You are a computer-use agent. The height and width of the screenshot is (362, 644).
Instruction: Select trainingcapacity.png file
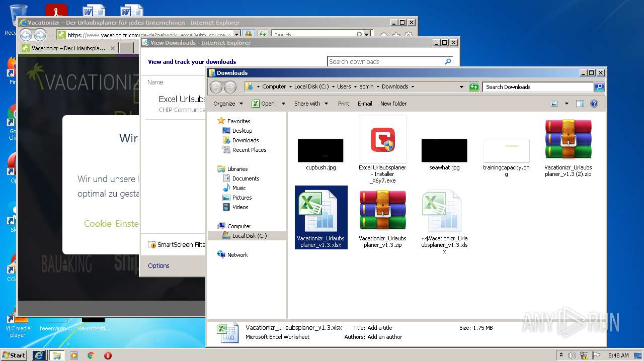(506, 158)
